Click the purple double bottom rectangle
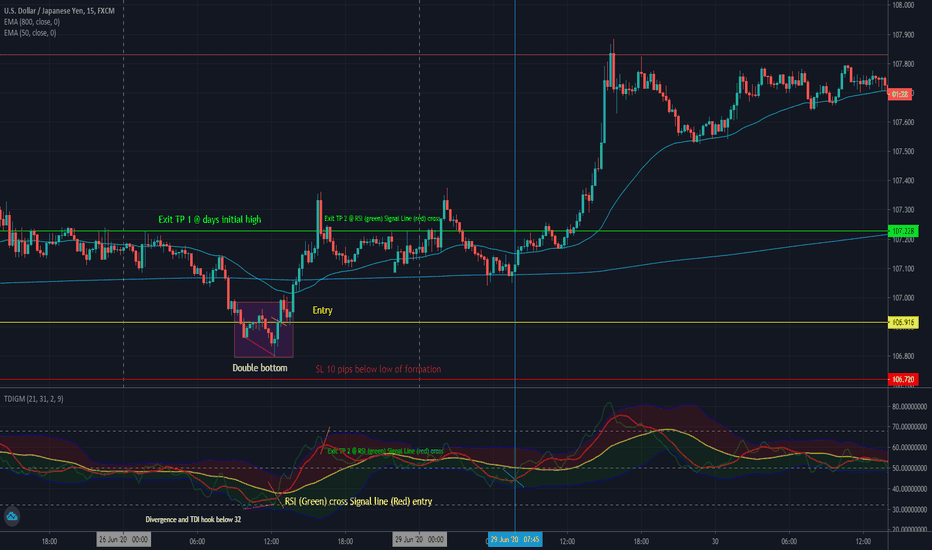The width and height of the screenshot is (932, 550). click(x=264, y=329)
